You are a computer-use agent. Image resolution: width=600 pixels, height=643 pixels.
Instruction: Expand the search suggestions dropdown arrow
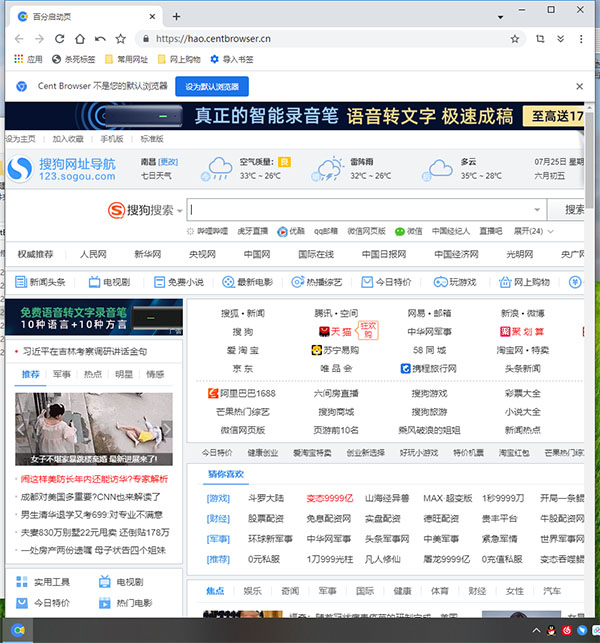coord(537,210)
